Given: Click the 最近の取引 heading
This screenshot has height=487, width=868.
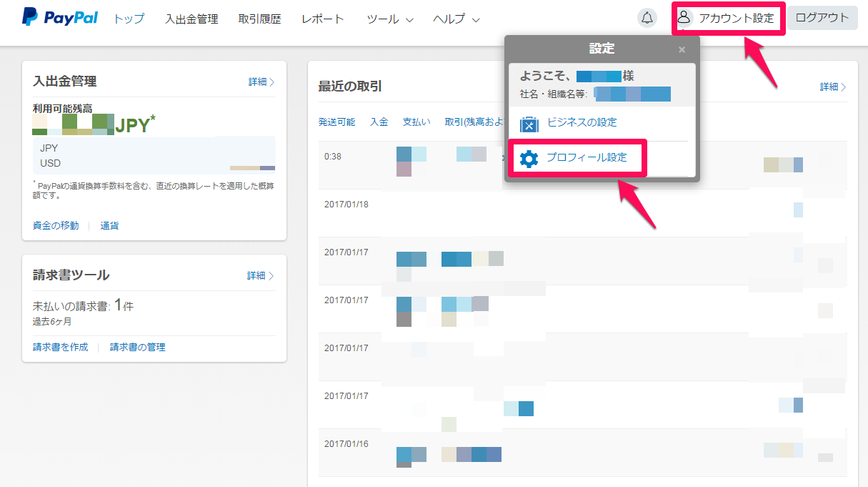Looking at the screenshot, I should tap(350, 87).
